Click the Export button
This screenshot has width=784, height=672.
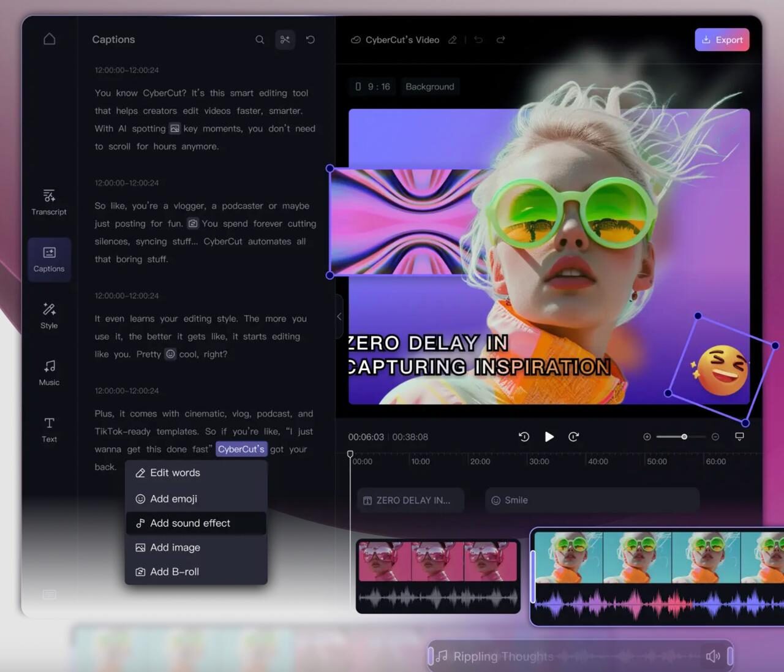click(722, 39)
